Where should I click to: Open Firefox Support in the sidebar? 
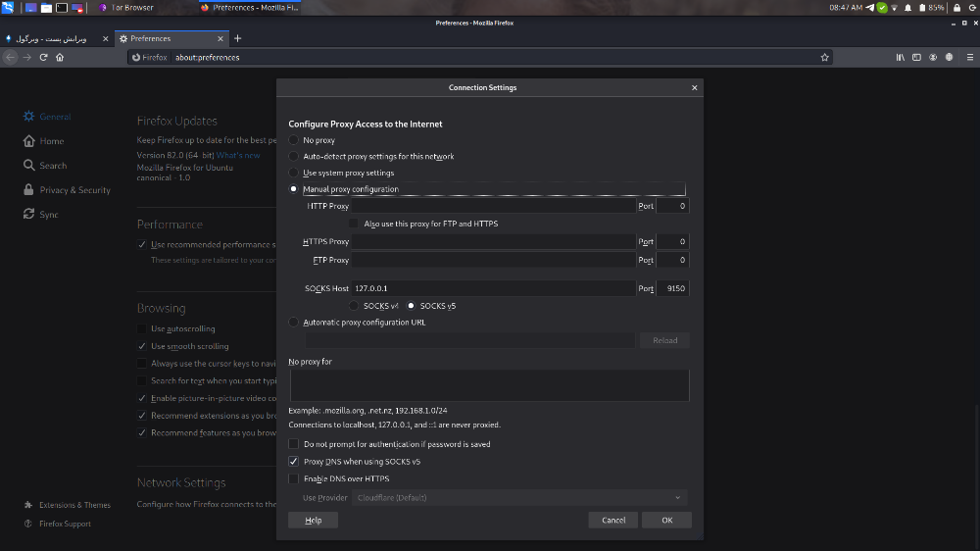(58, 524)
